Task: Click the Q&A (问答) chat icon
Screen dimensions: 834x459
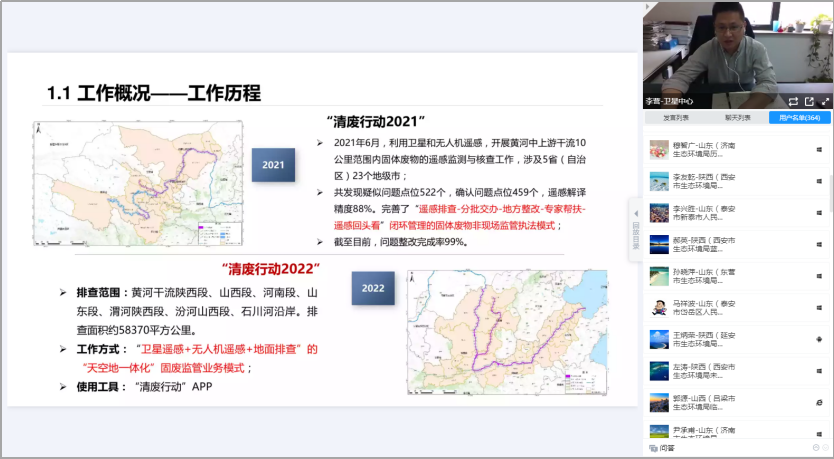Action: (x=652, y=448)
